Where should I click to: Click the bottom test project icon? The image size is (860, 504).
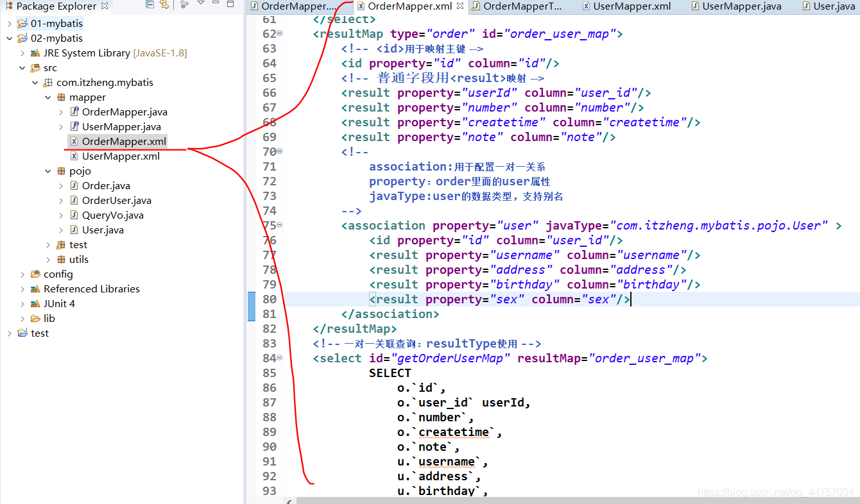[x=22, y=333]
